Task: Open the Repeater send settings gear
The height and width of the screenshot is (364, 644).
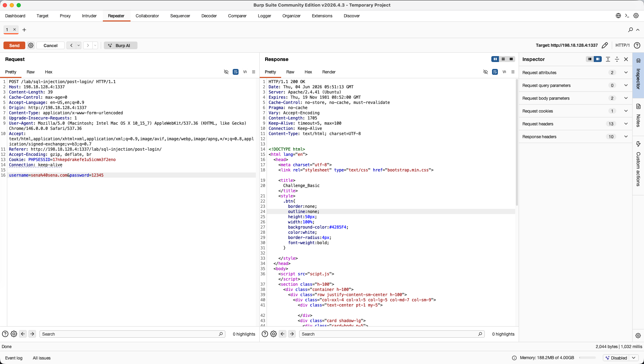Action: click(x=31, y=45)
